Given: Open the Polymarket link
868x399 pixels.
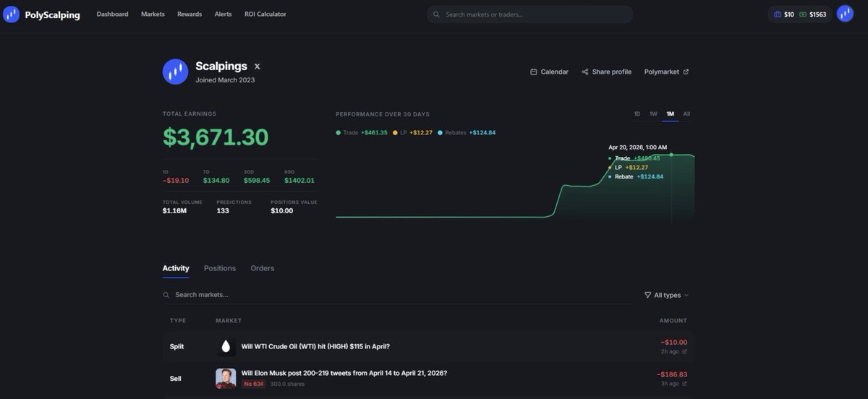Looking at the screenshot, I should pyautogui.click(x=666, y=72).
